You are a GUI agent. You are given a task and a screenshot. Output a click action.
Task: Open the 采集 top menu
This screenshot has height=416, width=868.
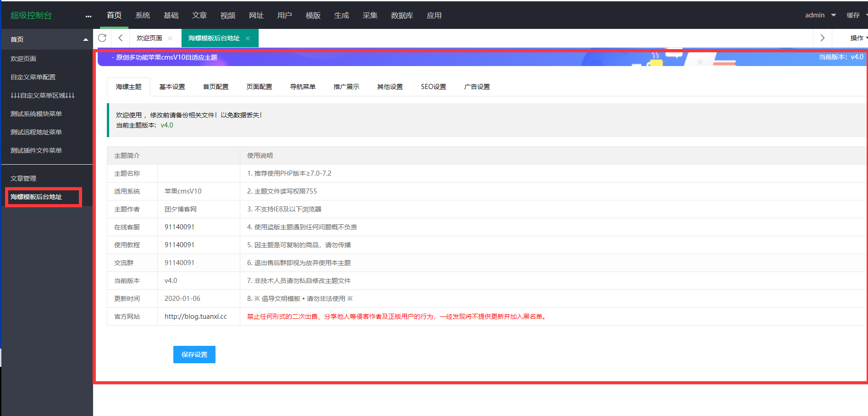point(370,15)
